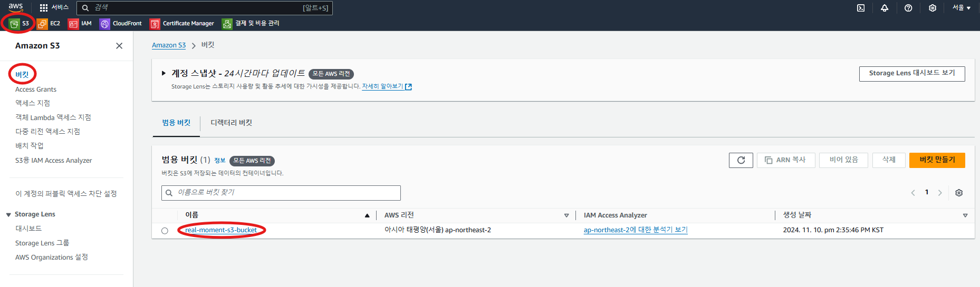Click the IAM Access Analyzer column header
The height and width of the screenshot is (287, 980).
point(615,215)
